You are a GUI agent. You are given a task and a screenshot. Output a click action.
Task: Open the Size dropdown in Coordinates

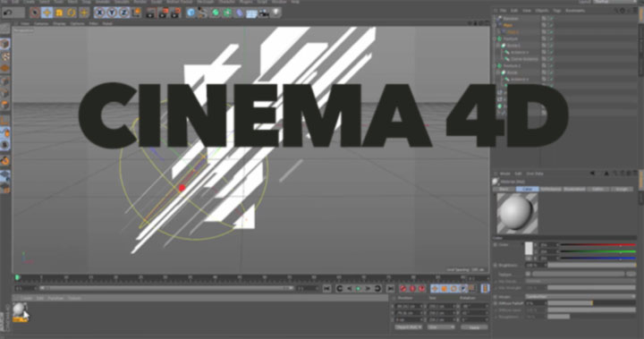[440, 327]
